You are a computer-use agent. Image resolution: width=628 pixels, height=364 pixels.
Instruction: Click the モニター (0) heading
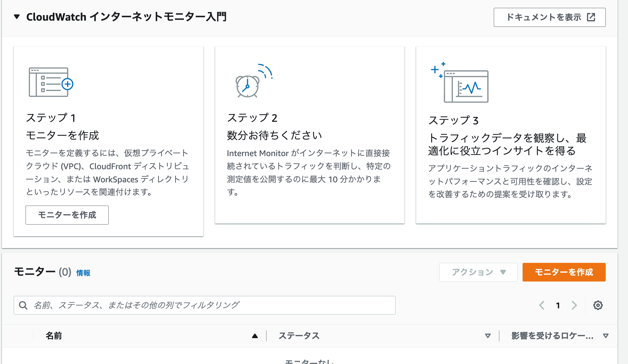tap(43, 272)
